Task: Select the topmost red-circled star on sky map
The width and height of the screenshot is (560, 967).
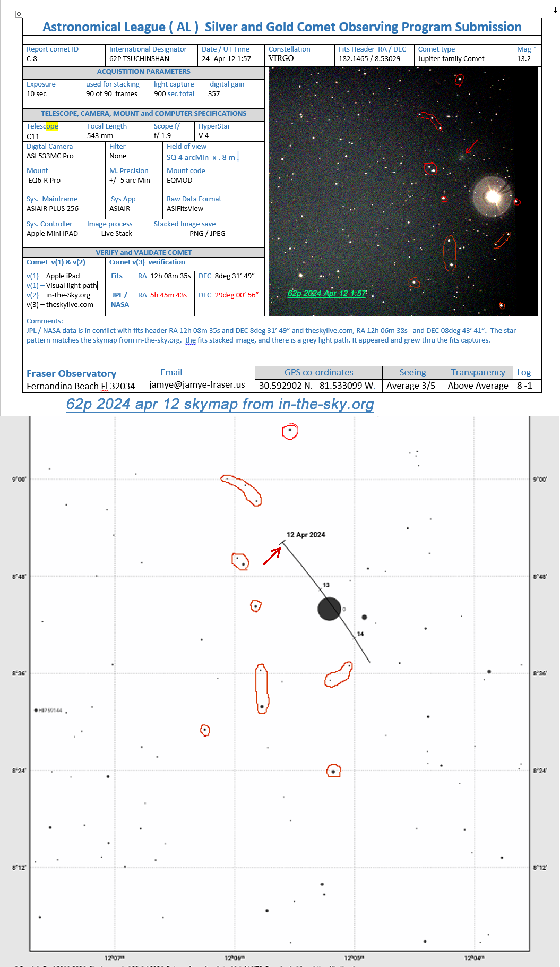Action: pyautogui.click(x=290, y=431)
